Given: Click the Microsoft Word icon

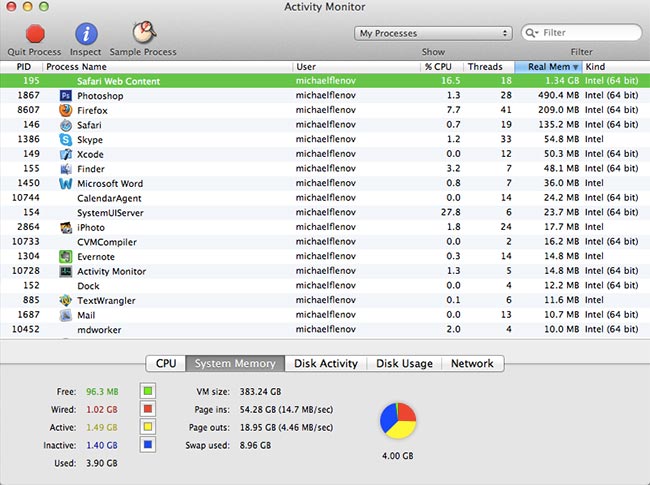Looking at the screenshot, I should tap(65, 183).
